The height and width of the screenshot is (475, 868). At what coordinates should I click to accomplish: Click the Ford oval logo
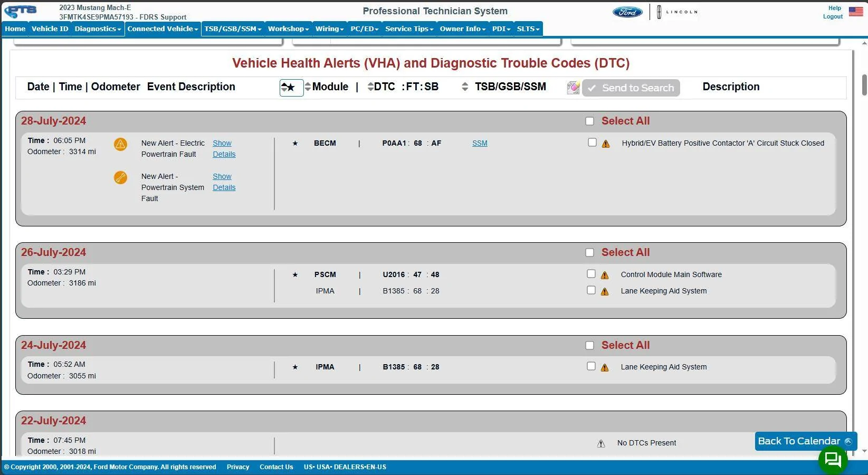(627, 12)
